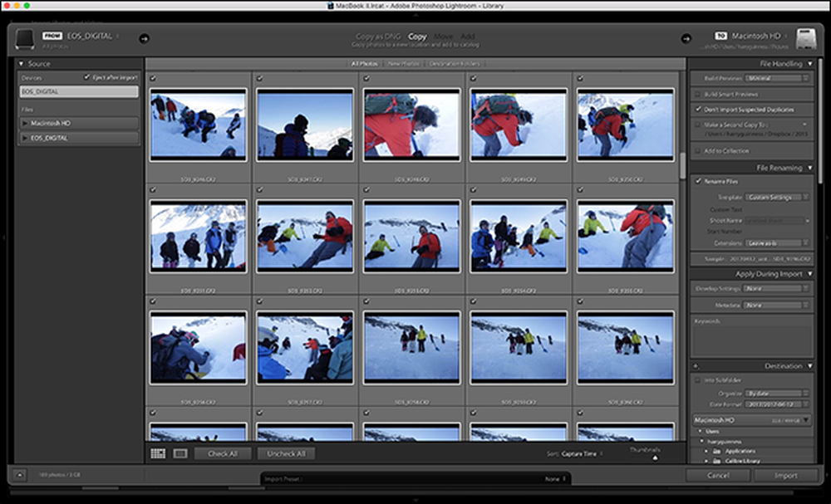
Task: Open the Metadata preset dropdown
Action: [x=777, y=305]
